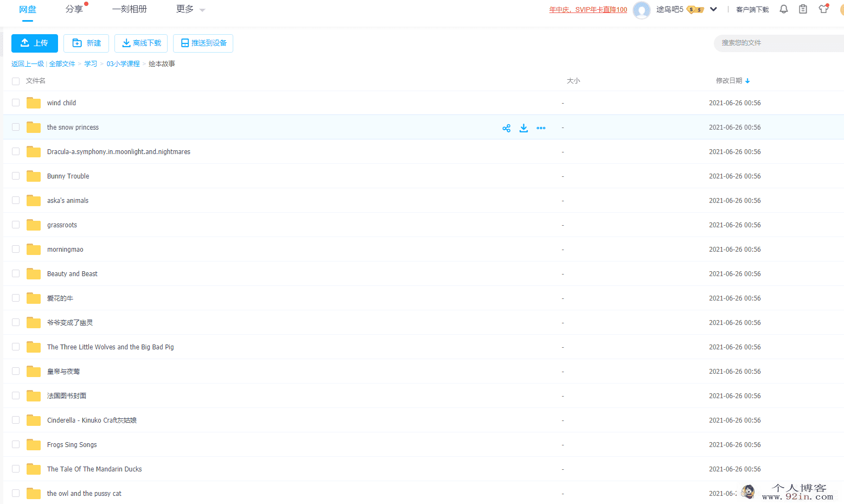The height and width of the screenshot is (504, 844).
Task: Expand the account dropdown chevron
Action: click(x=714, y=9)
